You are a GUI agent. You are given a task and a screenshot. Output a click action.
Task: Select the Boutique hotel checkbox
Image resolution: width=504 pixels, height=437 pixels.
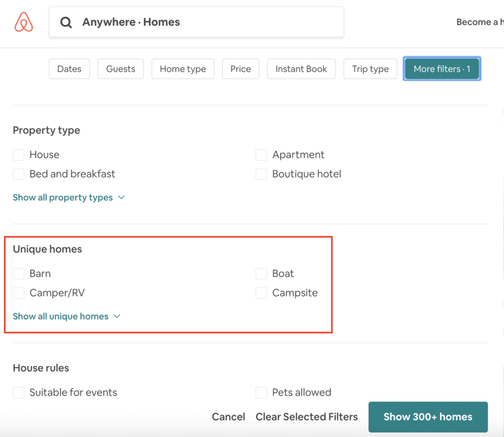(261, 174)
